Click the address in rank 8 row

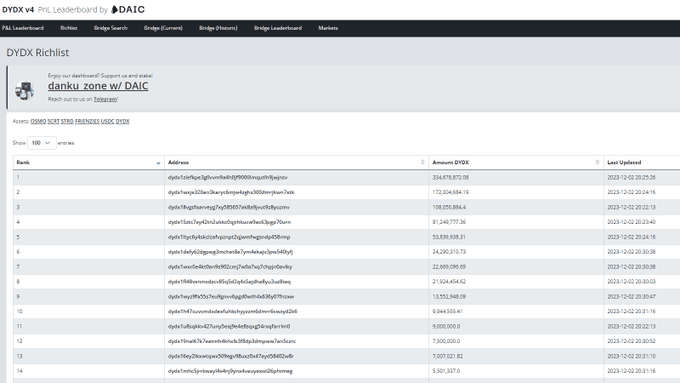coord(229,282)
